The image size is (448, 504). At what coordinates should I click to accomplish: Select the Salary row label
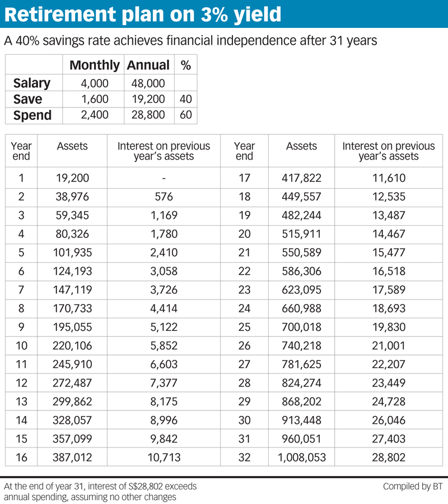(x=32, y=83)
